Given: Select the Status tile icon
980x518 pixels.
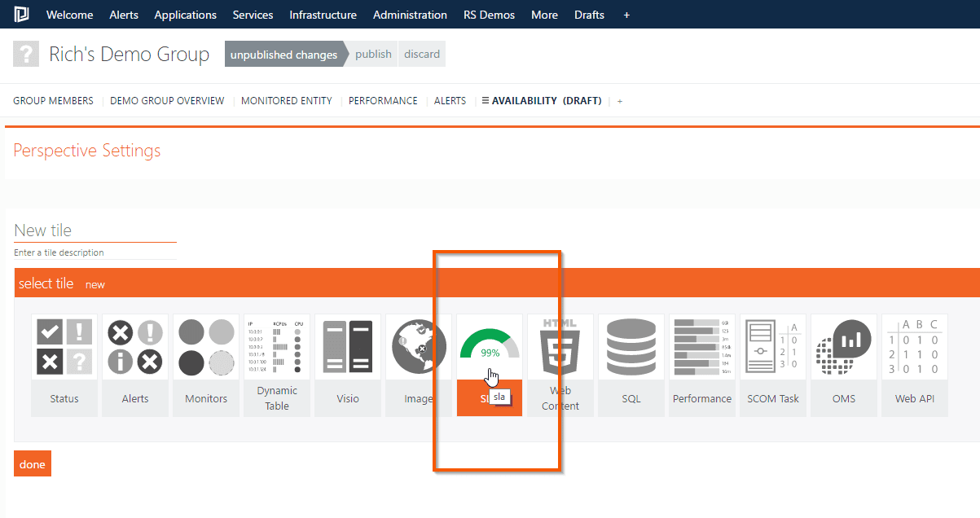Looking at the screenshot, I should tap(64, 347).
